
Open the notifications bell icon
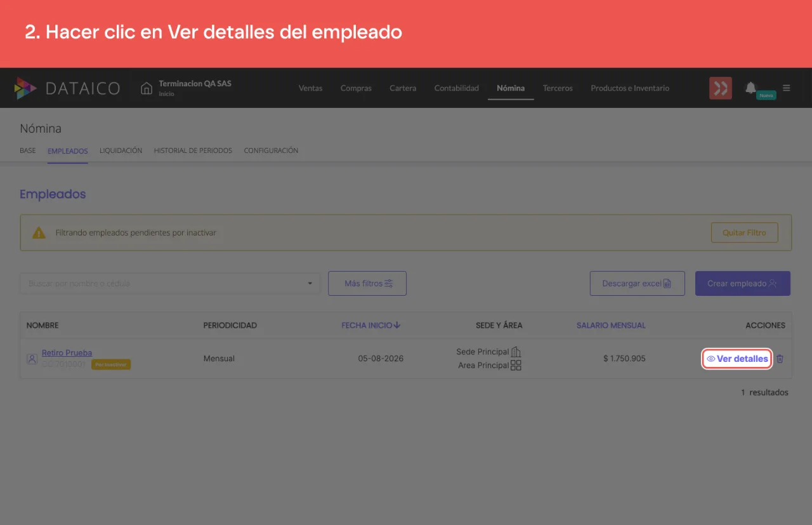coord(751,88)
